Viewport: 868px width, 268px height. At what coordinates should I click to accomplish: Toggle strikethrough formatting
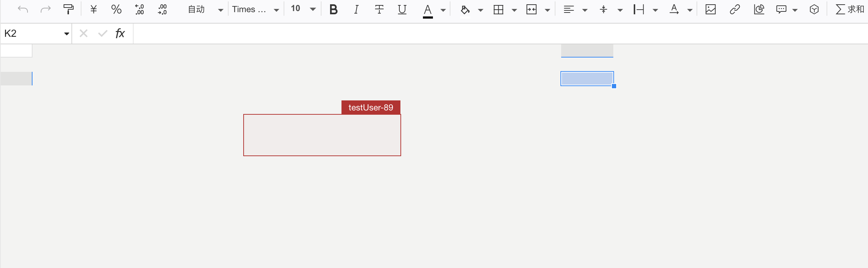[x=379, y=9]
